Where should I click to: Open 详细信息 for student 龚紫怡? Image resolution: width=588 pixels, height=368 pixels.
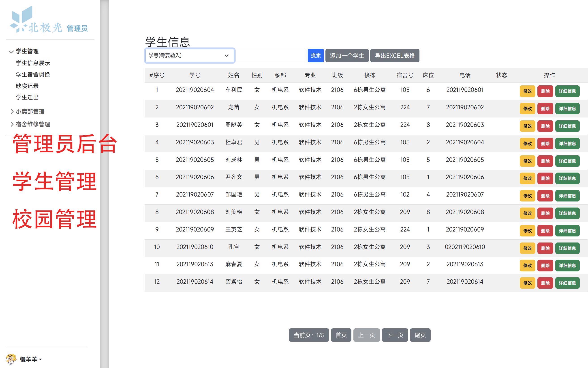pyautogui.click(x=567, y=283)
